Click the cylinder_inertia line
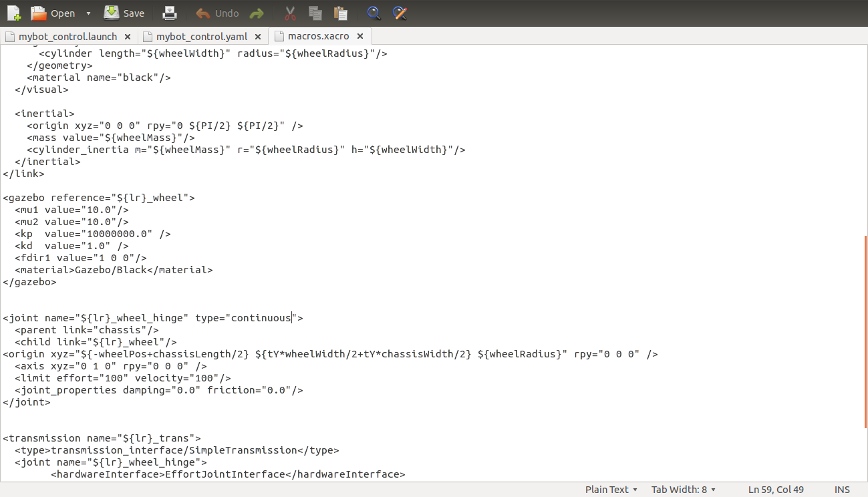This screenshot has width=868, height=497. tap(246, 150)
